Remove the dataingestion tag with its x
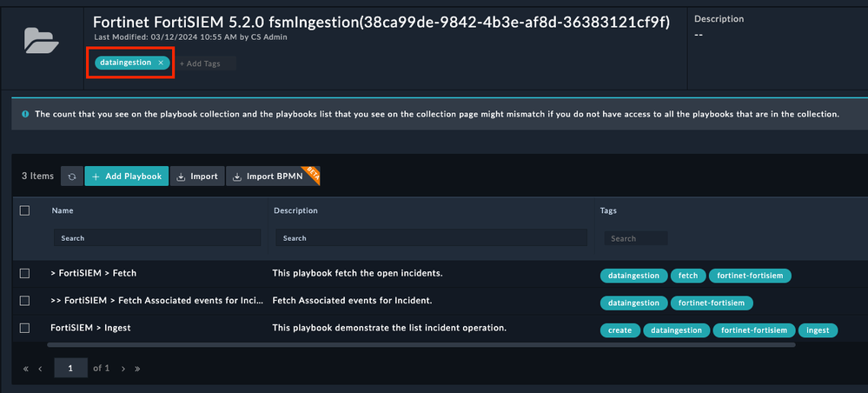 [161, 63]
